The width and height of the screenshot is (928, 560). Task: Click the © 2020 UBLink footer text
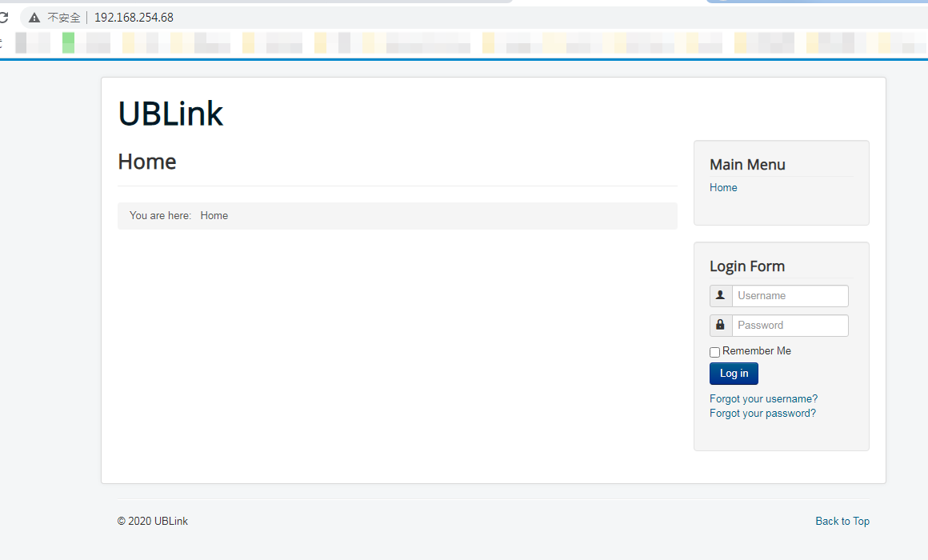click(x=153, y=522)
